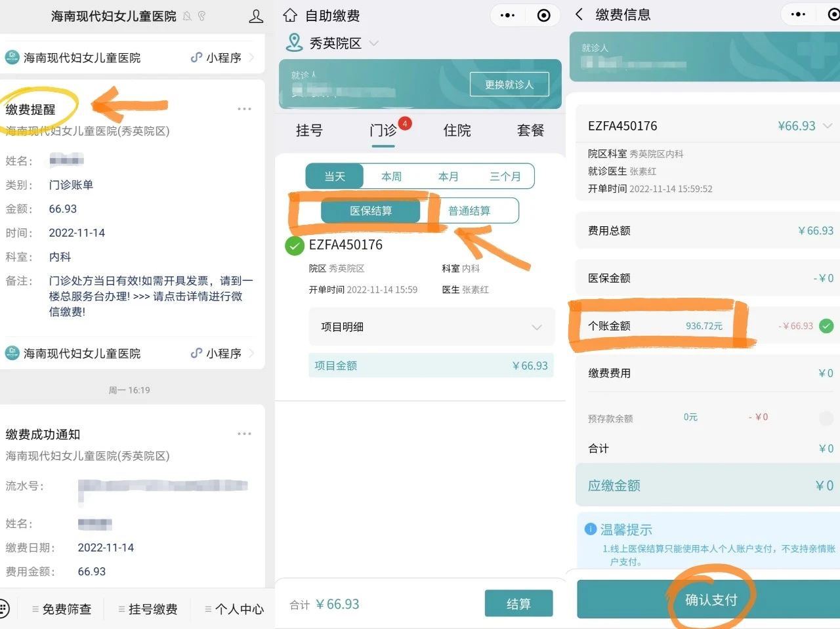This screenshot has height=629, width=840.
Task: Open the three-dot menu on the 缴费信息 page
Action: pyautogui.click(x=798, y=14)
